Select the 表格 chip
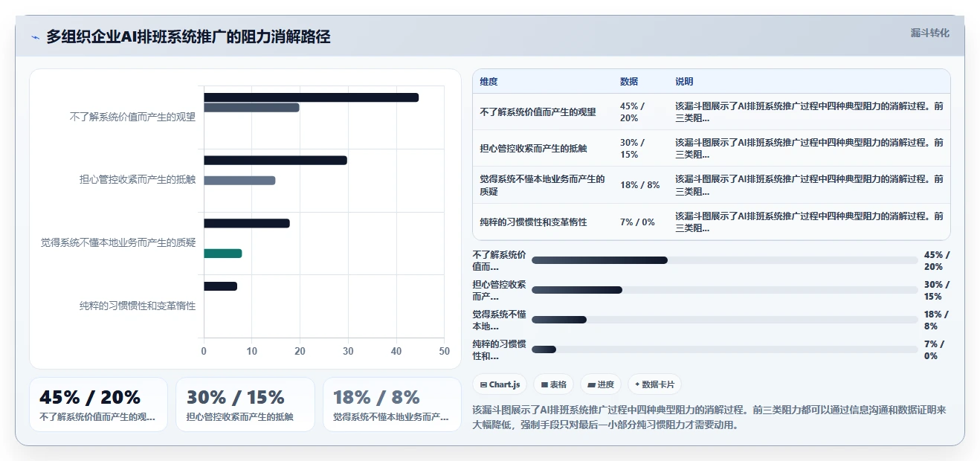The width and height of the screenshot is (980, 461). tap(553, 384)
